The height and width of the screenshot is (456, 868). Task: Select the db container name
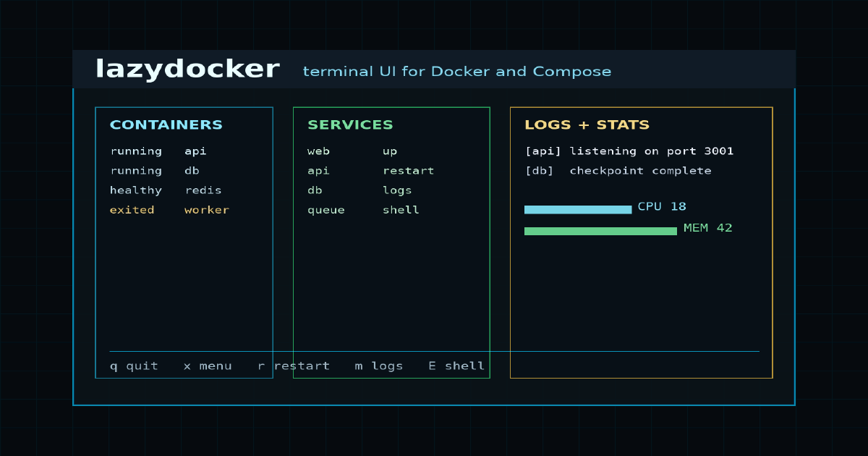[x=192, y=171]
